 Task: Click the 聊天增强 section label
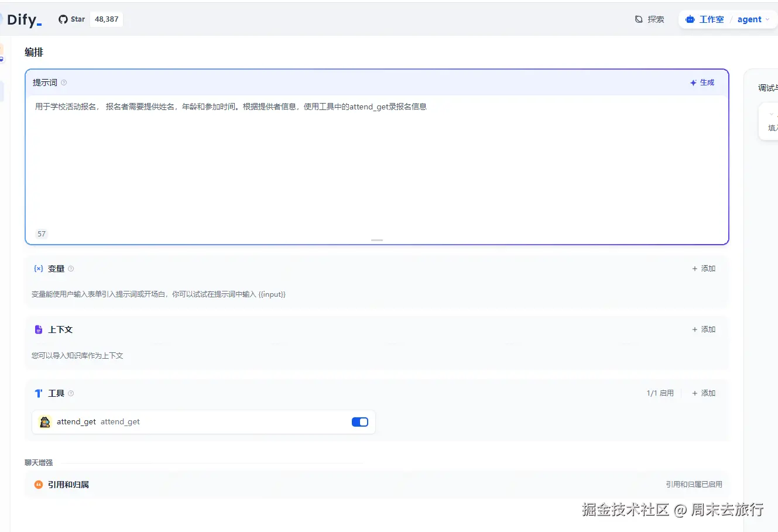point(39,463)
